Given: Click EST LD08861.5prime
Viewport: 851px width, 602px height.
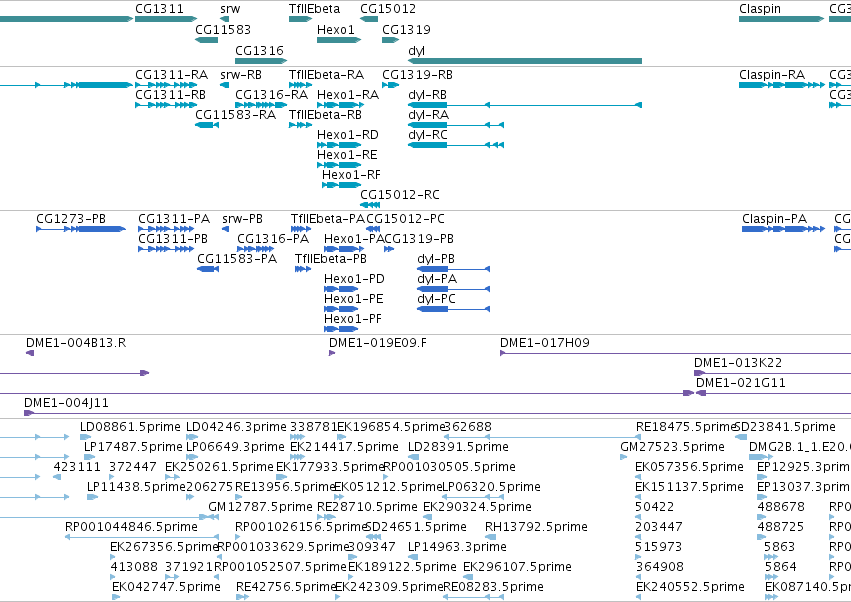Looking at the screenshot, I should click(x=130, y=427).
